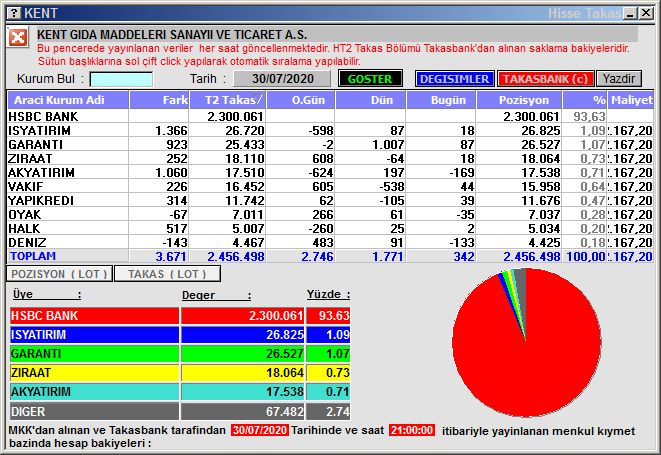Click Fark total value 3.671
The width and height of the screenshot is (661, 455).
[x=171, y=256]
